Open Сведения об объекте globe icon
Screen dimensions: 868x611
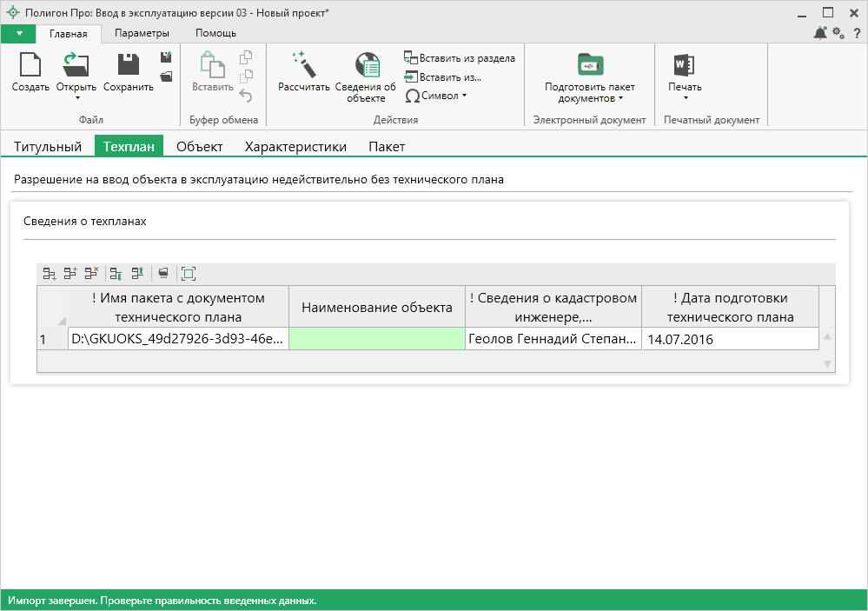coord(366,65)
